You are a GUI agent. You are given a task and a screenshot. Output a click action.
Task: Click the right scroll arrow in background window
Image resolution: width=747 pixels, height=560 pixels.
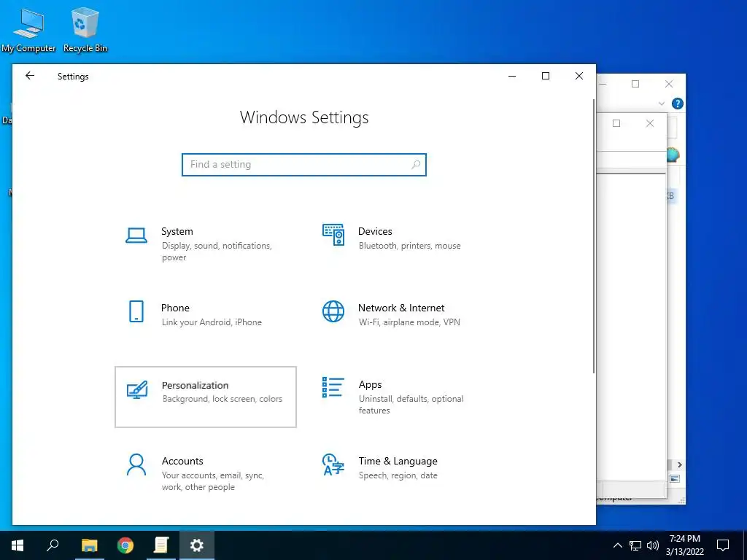click(x=679, y=464)
